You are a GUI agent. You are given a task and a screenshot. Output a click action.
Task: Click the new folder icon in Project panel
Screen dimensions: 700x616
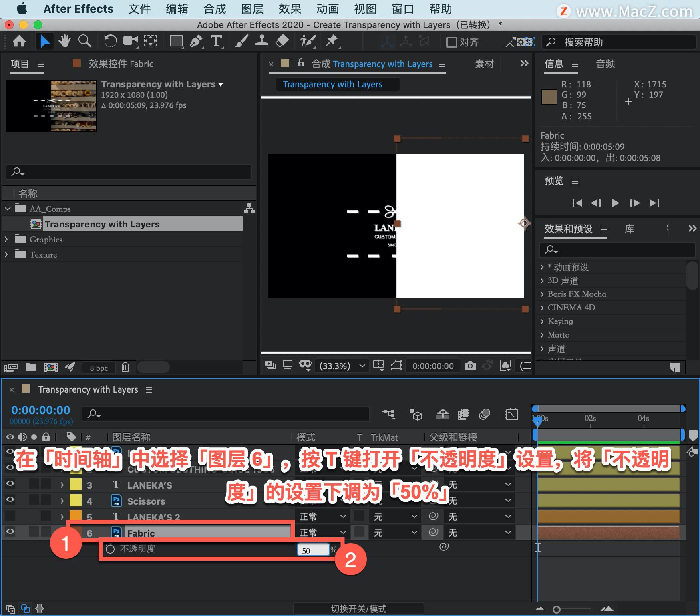coord(31,367)
